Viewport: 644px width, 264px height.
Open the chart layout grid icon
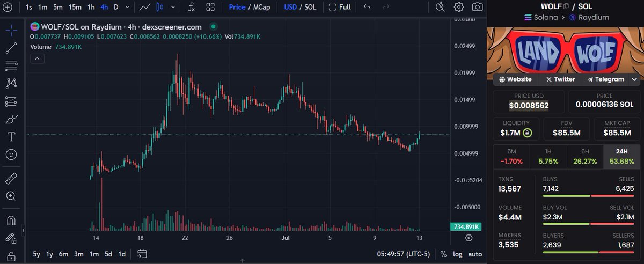(x=210, y=7)
